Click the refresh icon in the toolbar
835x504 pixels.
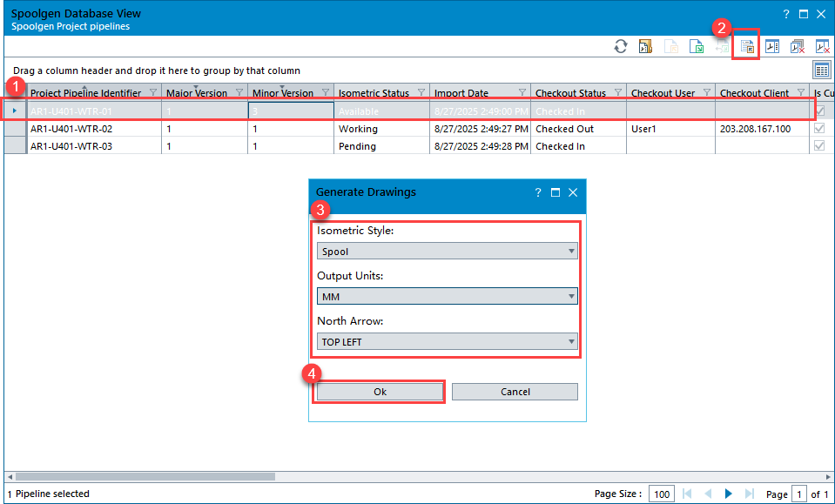[x=621, y=47]
